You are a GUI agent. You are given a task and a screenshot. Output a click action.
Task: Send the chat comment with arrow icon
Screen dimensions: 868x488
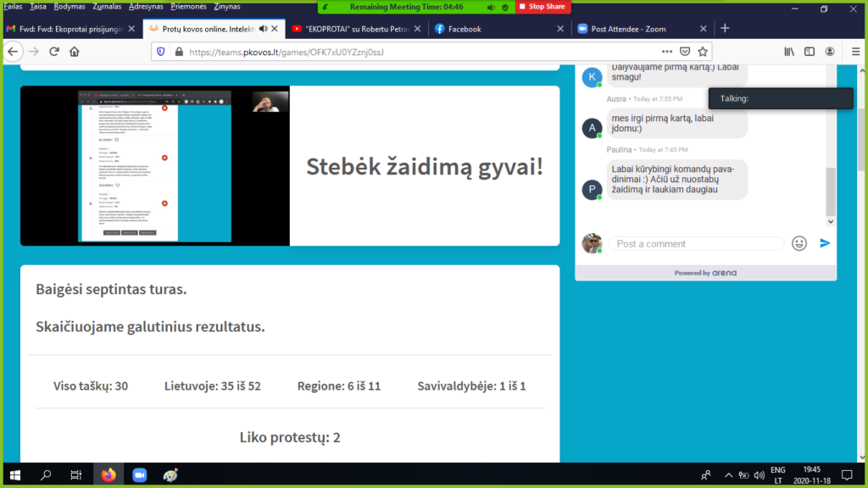point(825,243)
